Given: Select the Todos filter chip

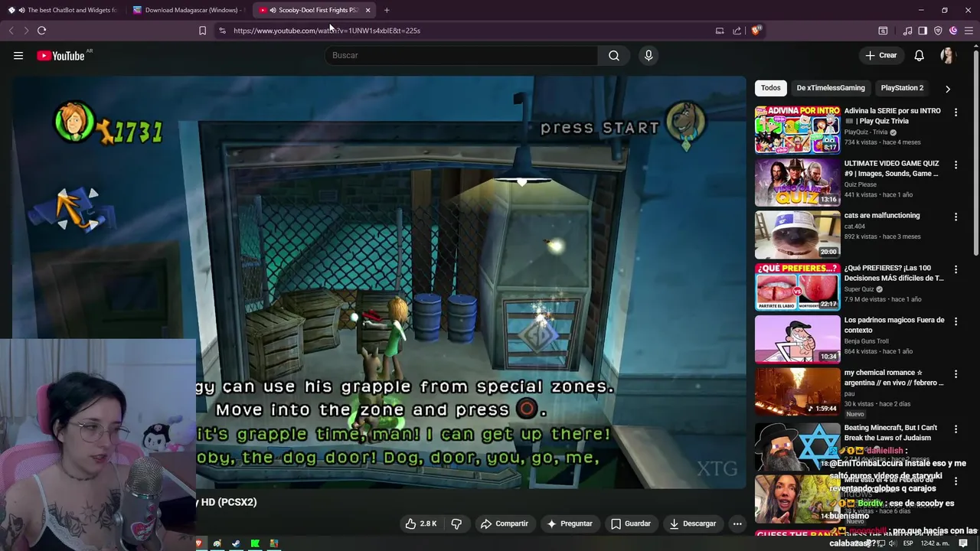Looking at the screenshot, I should pos(771,88).
